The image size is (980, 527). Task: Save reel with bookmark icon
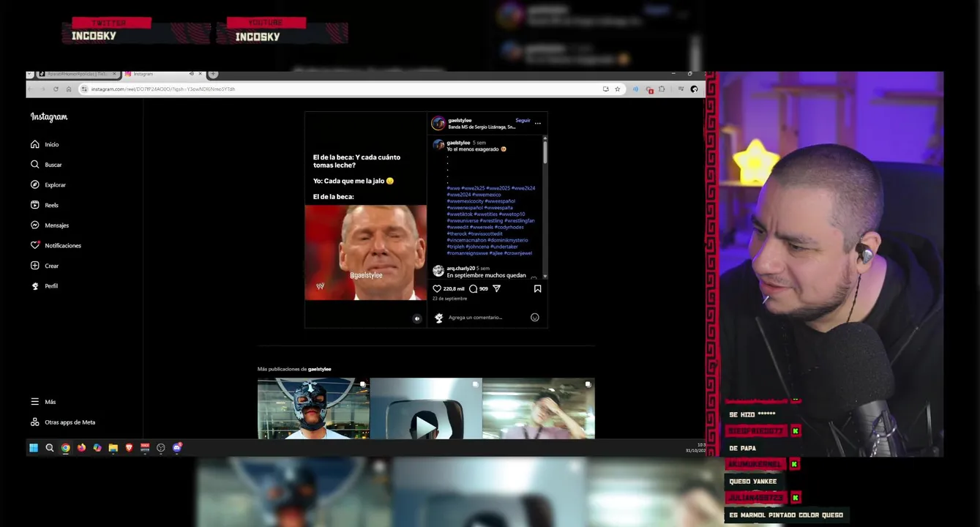537,288
